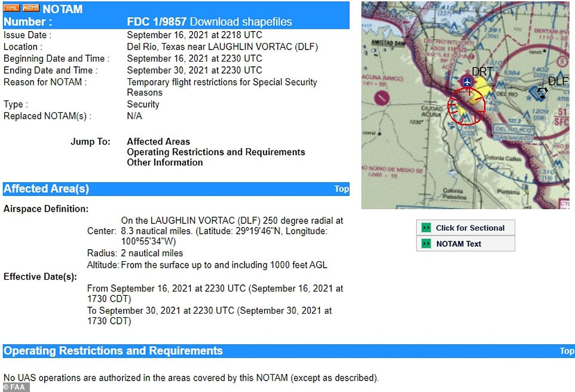The width and height of the screenshot is (575, 392).
Task: Open the sectional chart map thumbnail
Action: 466,105
